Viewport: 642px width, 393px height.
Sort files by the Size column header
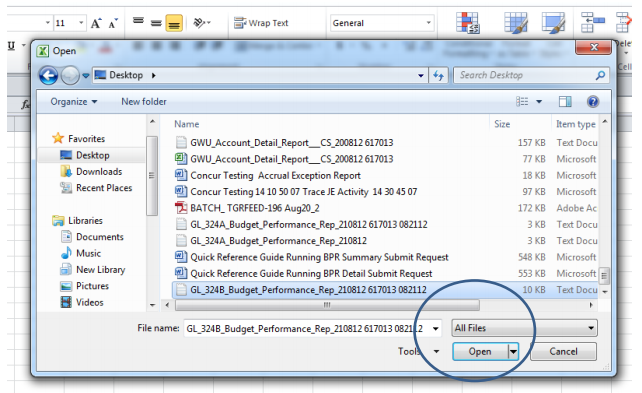click(x=502, y=124)
